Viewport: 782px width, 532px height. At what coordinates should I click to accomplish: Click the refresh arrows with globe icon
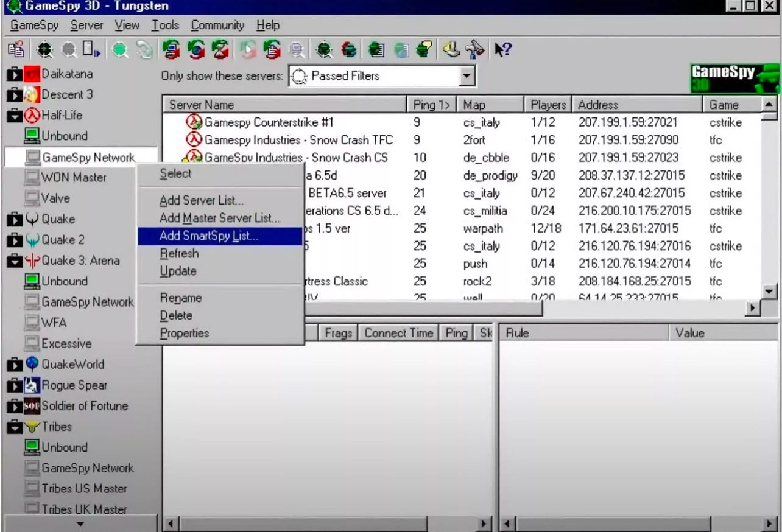click(x=196, y=51)
